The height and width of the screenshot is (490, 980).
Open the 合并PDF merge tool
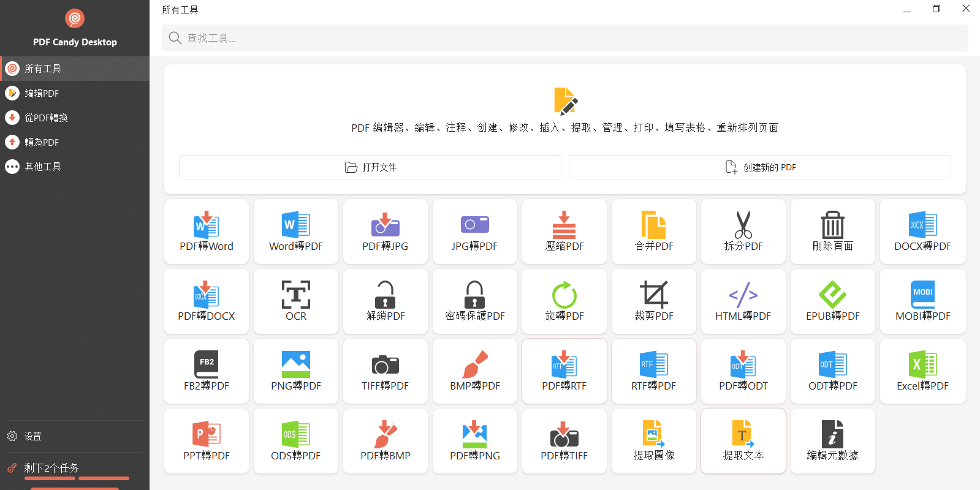pos(653,232)
